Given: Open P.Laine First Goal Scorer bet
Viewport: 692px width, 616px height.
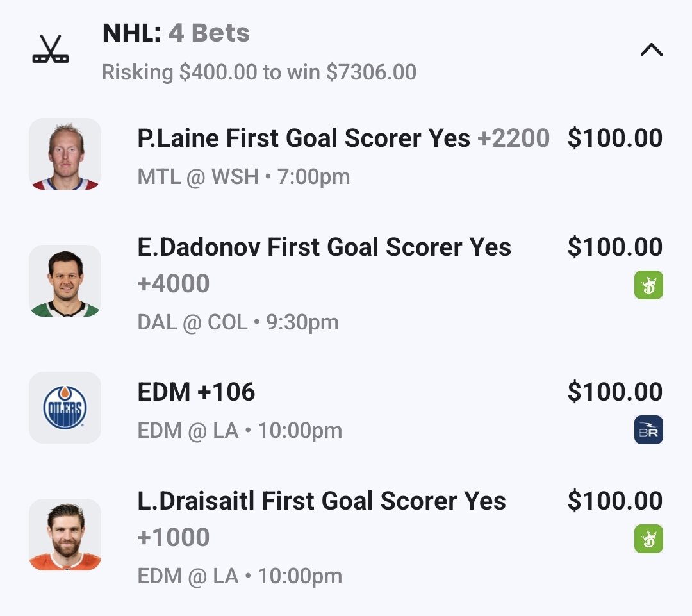Looking at the screenshot, I should (304, 138).
